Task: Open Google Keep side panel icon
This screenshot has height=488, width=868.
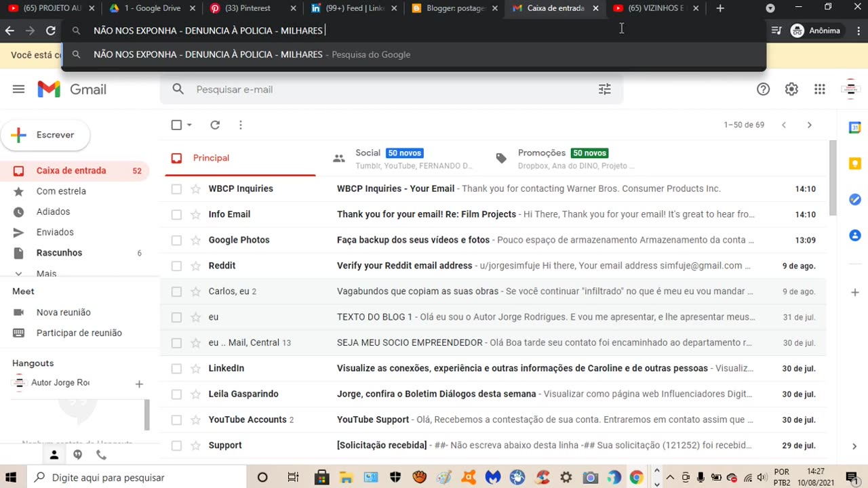Action: click(855, 163)
